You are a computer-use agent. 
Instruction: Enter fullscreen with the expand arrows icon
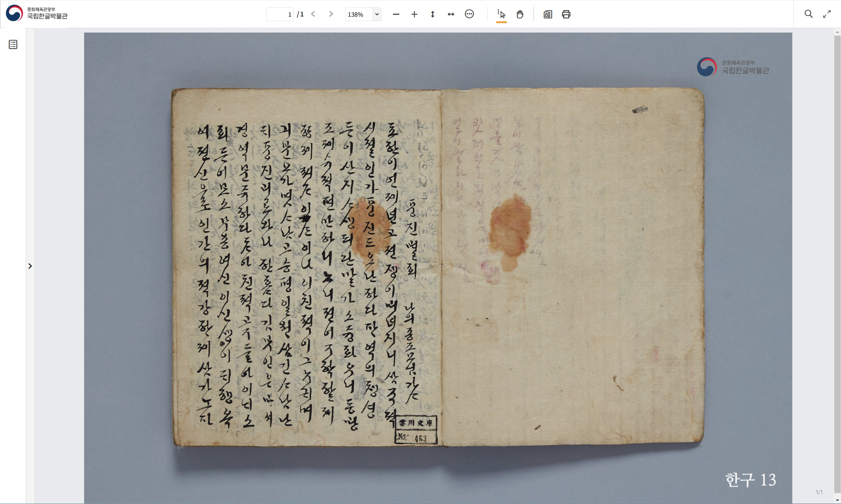827,14
